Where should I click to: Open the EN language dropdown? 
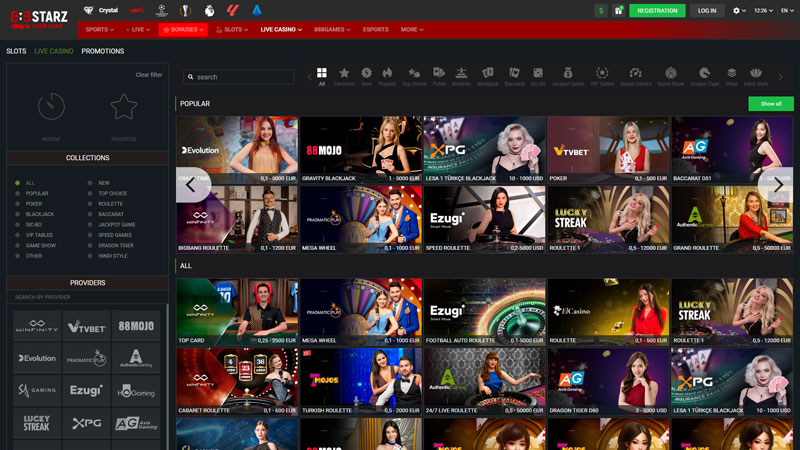pyautogui.click(x=786, y=10)
